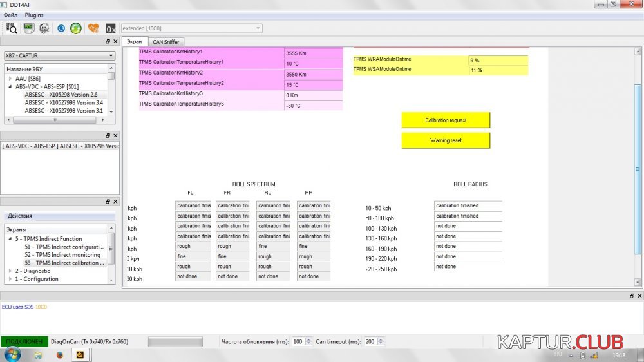Click the 19:18 system clock

point(619,356)
